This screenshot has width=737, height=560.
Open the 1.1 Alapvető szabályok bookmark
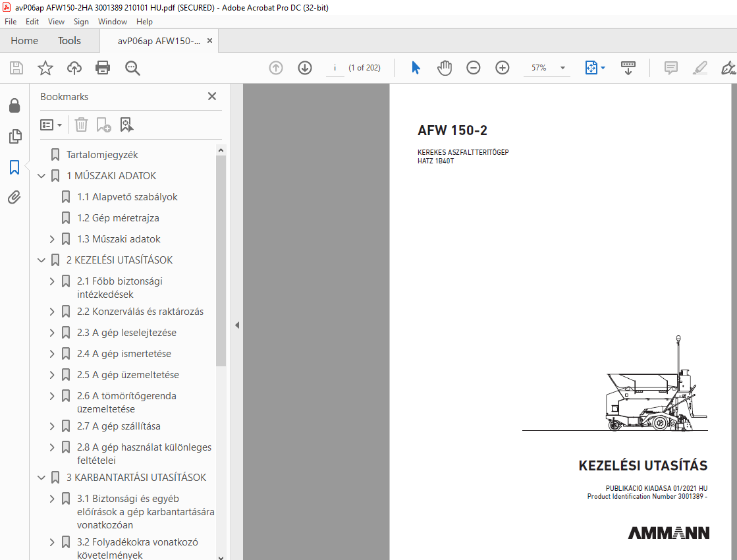pyautogui.click(x=127, y=197)
